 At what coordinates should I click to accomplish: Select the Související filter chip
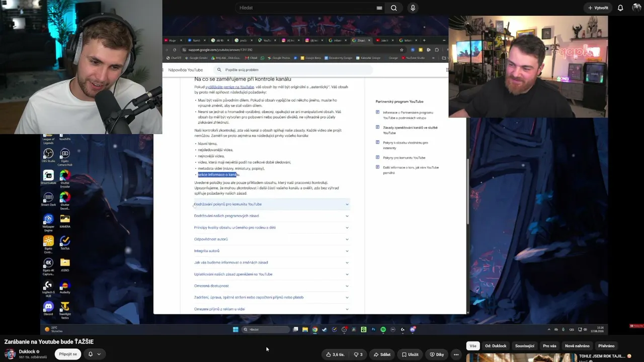(x=525, y=346)
